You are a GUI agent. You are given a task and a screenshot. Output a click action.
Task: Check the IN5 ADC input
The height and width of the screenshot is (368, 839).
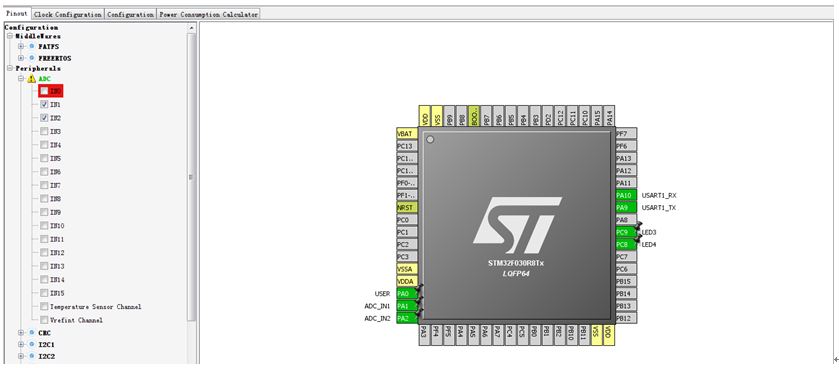[x=44, y=158]
